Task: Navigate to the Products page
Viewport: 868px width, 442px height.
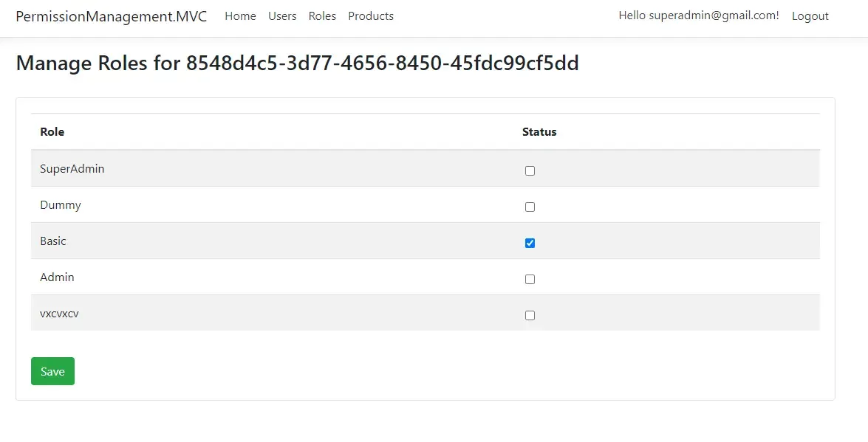Action: (x=371, y=16)
